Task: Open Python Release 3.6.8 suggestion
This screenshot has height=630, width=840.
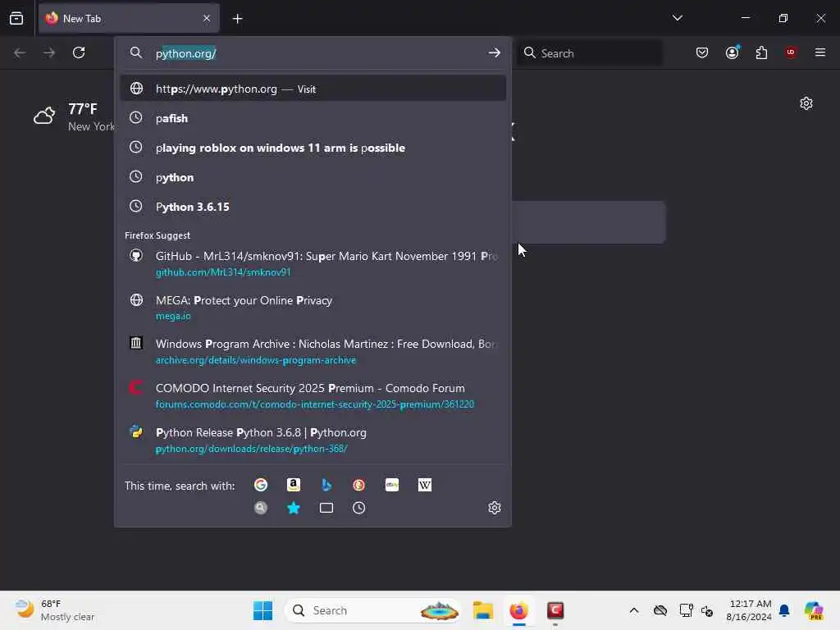Action: point(313,440)
